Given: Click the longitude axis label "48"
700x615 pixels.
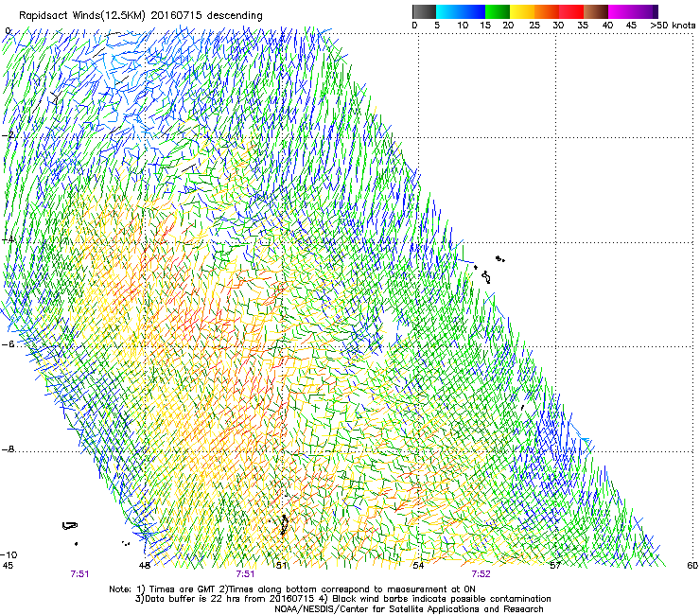Looking at the screenshot, I should coord(144,565).
